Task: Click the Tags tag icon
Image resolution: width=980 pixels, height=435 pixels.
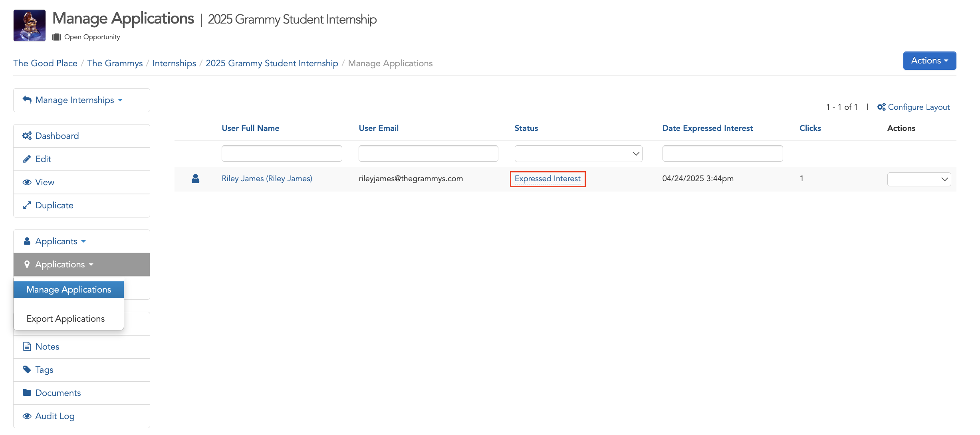Action: click(x=27, y=370)
